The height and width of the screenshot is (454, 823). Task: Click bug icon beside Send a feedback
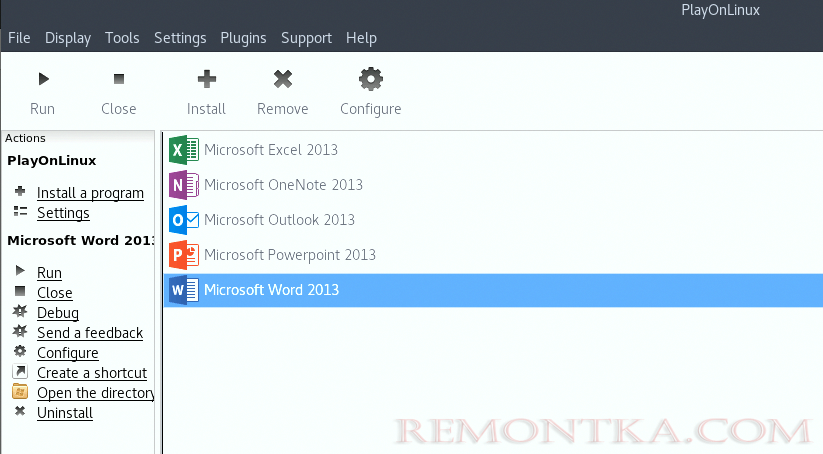(x=20, y=331)
